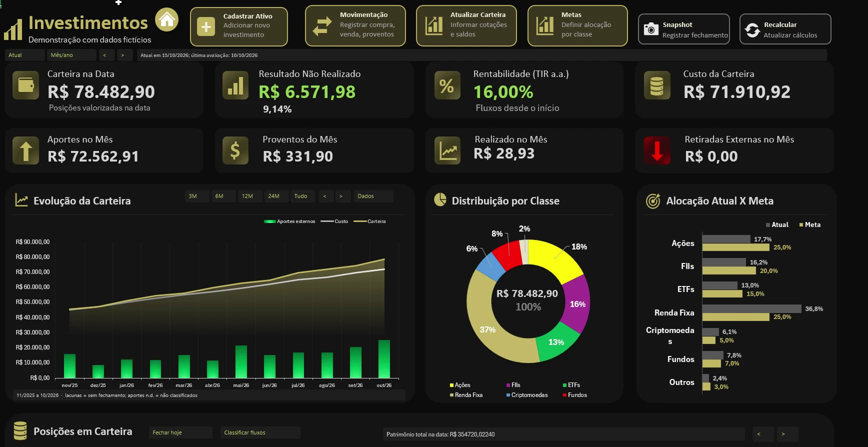
Task: Click the Renda Fixa 36,8% Atual bar
Action: (x=751, y=309)
